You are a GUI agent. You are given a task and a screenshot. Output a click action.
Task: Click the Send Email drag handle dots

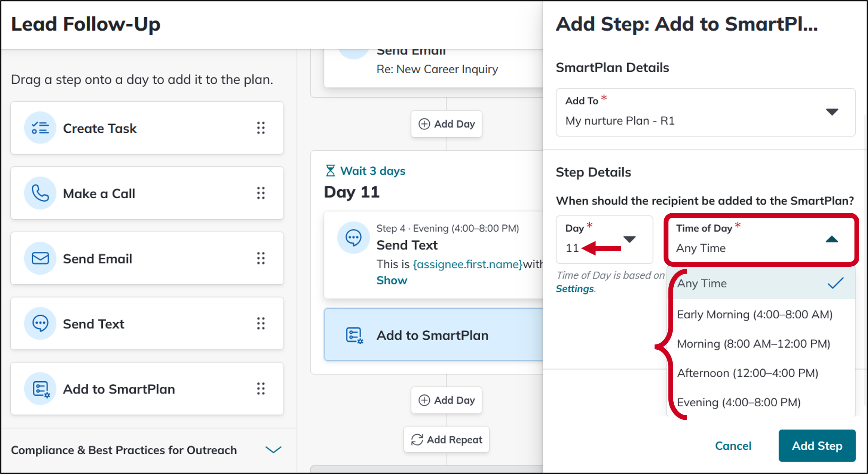click(x=261, y=258)
